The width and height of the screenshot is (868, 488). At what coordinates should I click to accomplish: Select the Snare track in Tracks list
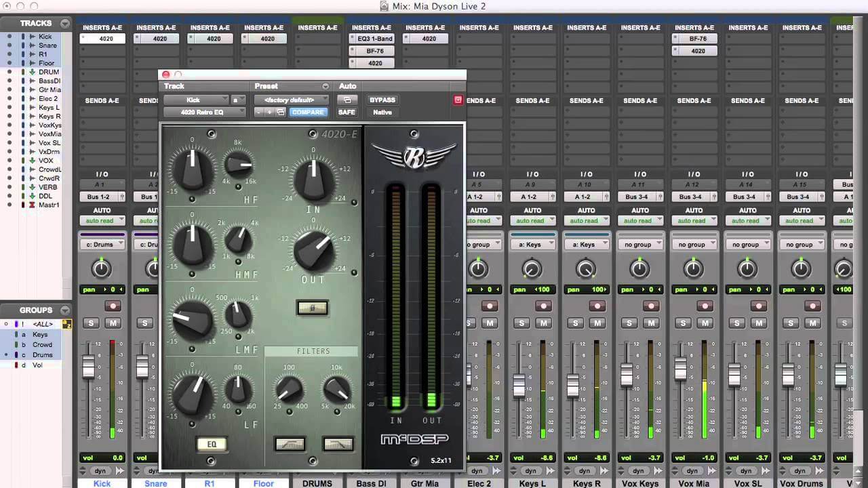click(x=47, y=45)
